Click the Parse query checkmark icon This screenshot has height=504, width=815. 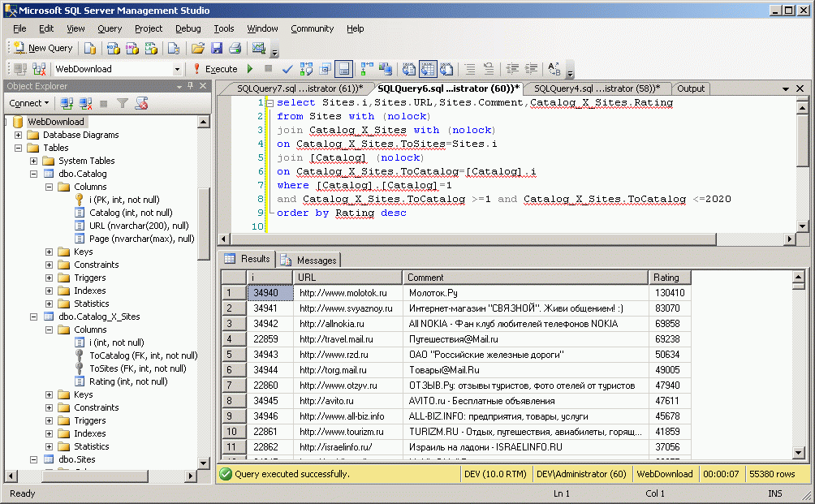(x=287, y=69)
